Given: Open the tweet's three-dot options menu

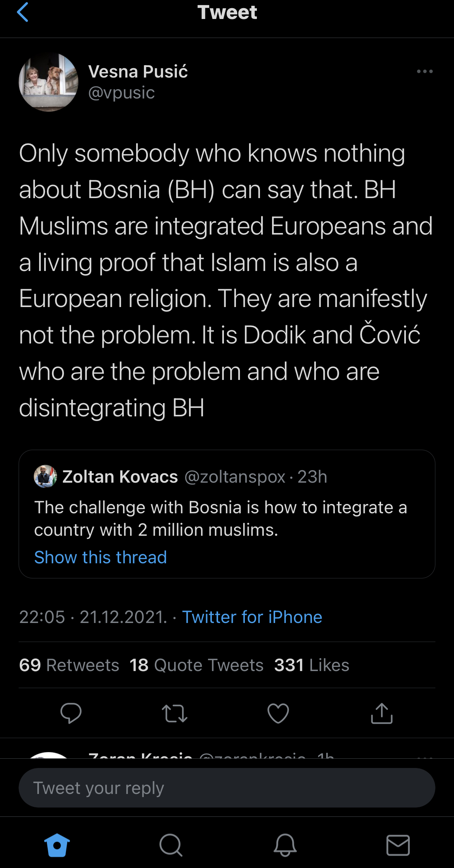Looking at the screenshot, I should tap(425, 71).
